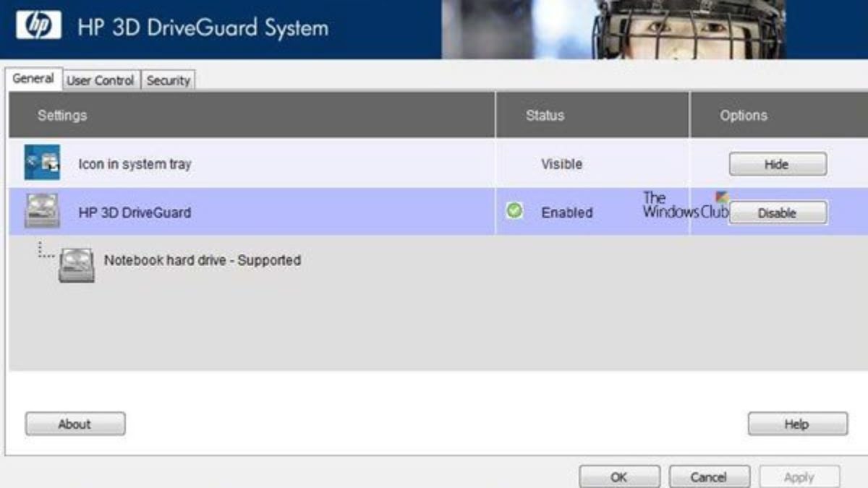This screenshot has width=868, height=488.
Task: Open the User Control tab
Action: [x=101, y=81]
